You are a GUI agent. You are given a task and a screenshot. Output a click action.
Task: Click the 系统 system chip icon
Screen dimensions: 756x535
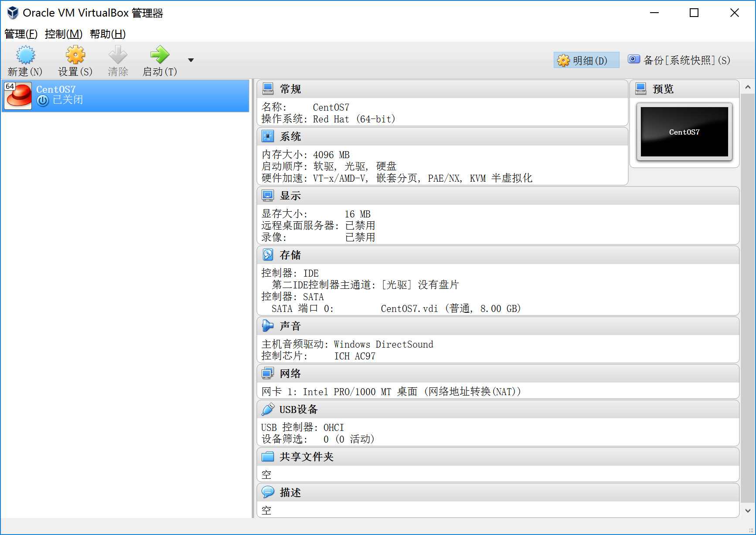tap(268, 136)
